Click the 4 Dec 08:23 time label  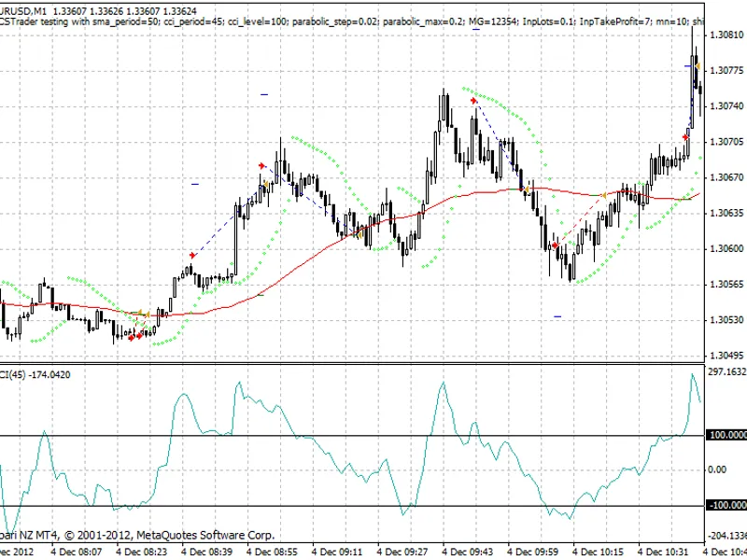(x=142, y=552)
